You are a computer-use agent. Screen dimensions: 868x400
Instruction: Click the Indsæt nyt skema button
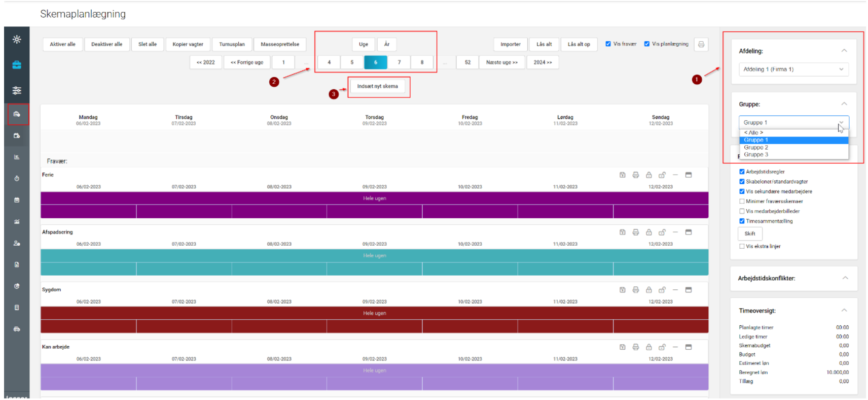coord(377,86)
